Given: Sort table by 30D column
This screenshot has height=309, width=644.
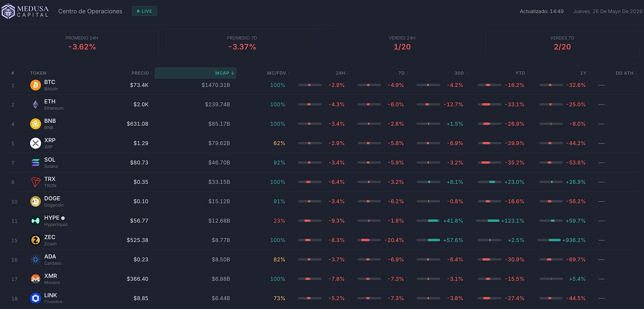Looking at the screenshot, I should 460,73.
